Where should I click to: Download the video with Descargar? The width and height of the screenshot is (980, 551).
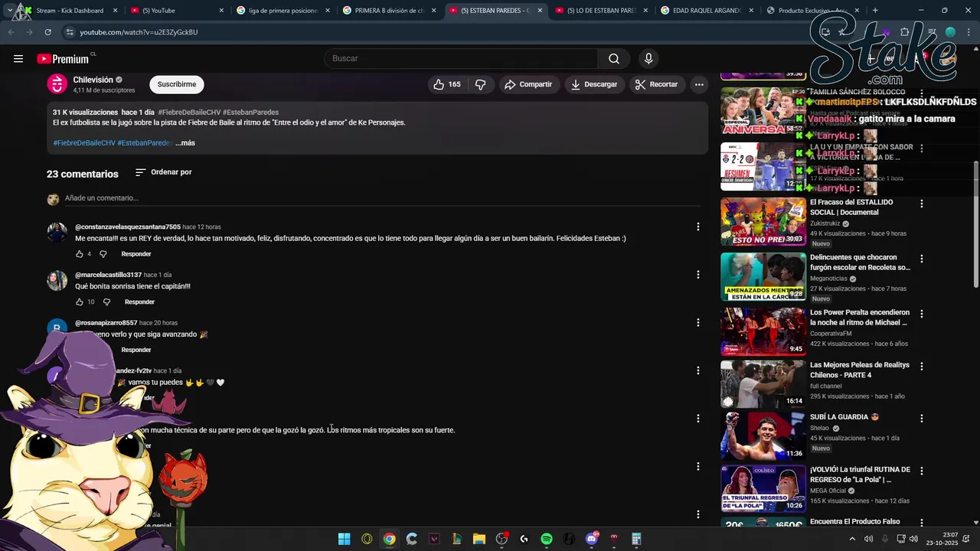[594, 84]
